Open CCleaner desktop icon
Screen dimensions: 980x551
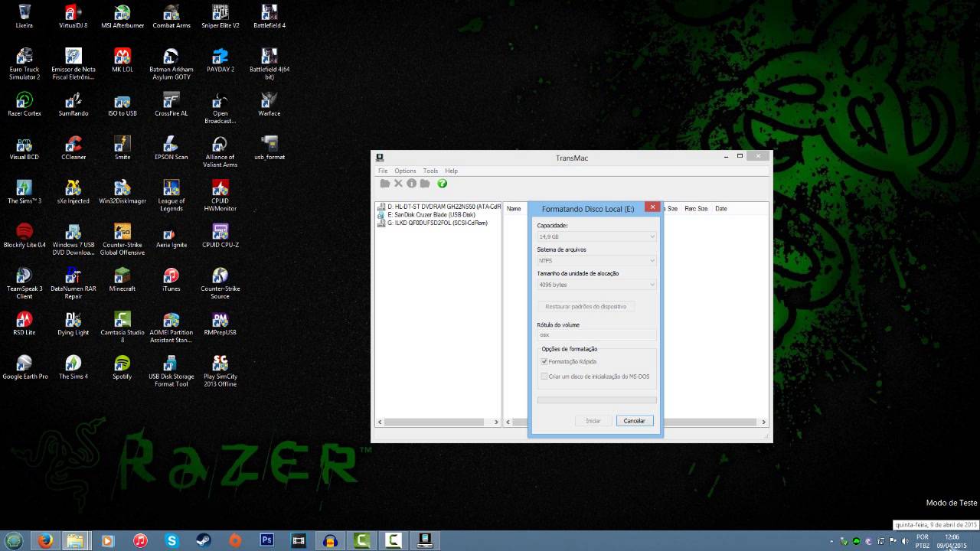[73, 148]
